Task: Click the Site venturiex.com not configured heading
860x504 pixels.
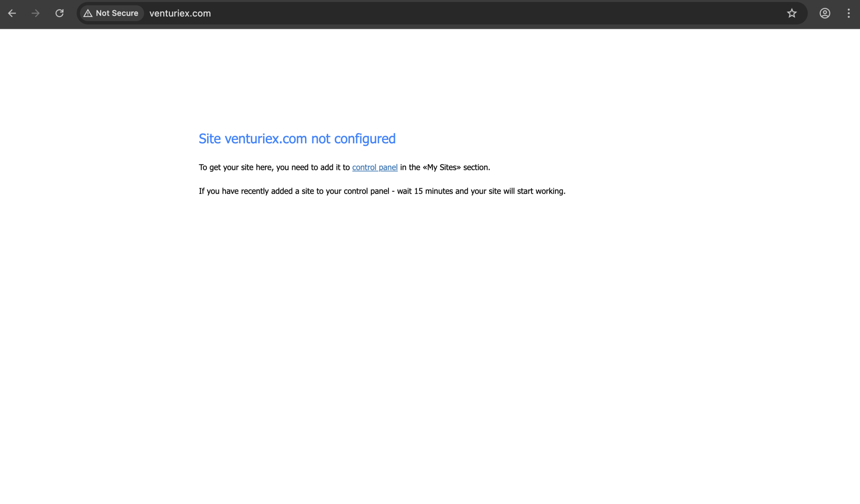Action: [297, 138]
